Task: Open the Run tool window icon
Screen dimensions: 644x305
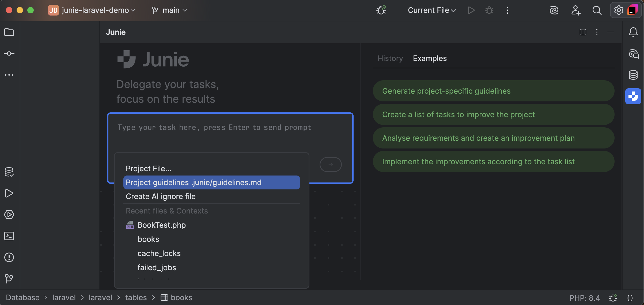Action: click(9, 193)
